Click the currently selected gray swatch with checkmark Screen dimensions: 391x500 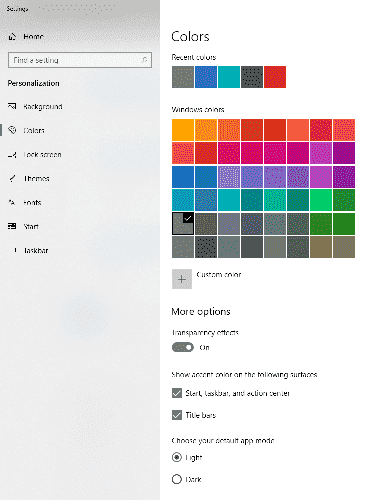(x=183, y=224)
